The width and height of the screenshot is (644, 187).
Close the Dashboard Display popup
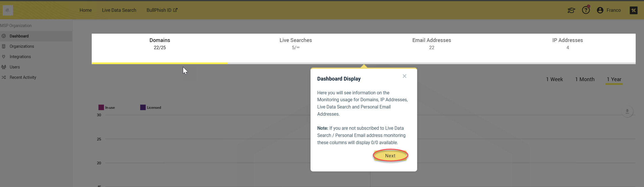[x=405, y=76]
